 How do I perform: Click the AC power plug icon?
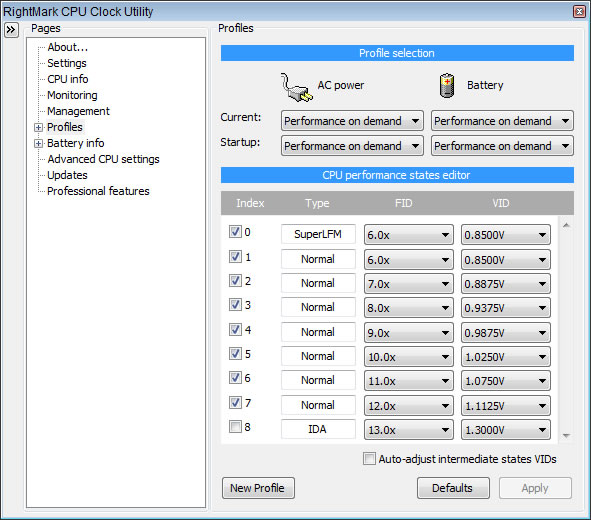297,87
